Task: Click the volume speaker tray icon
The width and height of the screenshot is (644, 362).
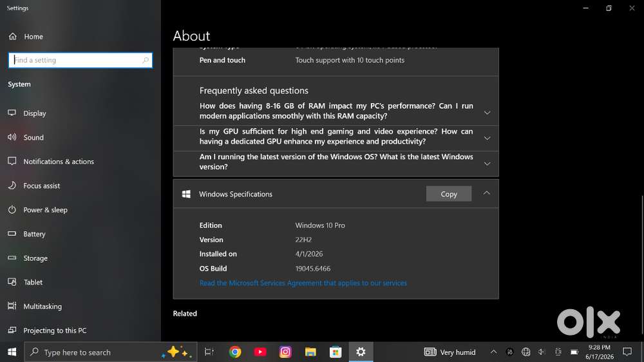Action: tap(542, 352)
